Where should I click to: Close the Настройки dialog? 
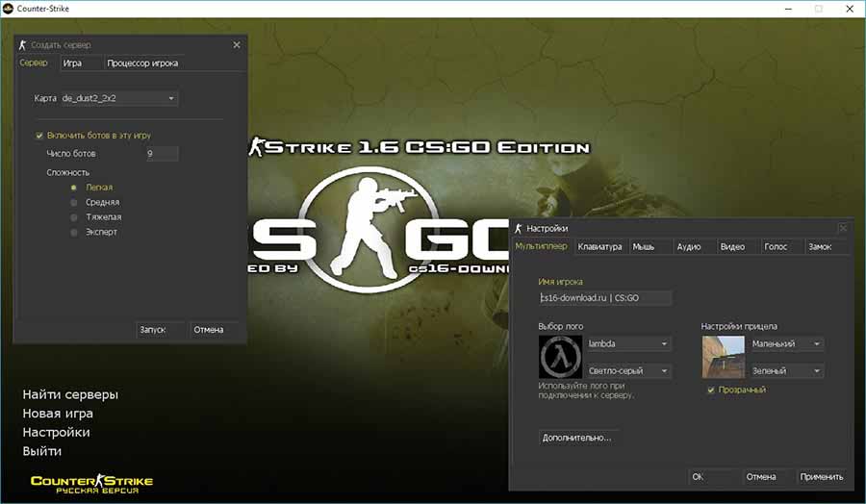pyautogui.click(x=843, y=228)
